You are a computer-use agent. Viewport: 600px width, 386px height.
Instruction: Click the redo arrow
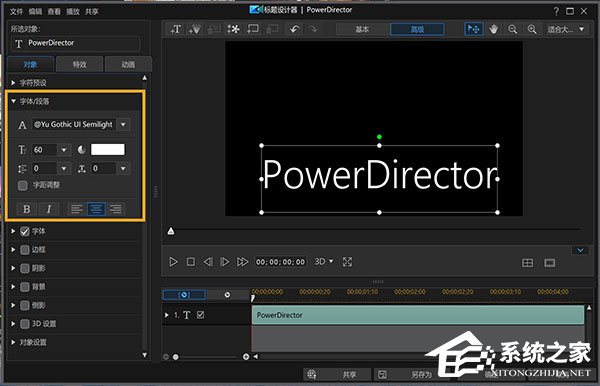[313, 29]
